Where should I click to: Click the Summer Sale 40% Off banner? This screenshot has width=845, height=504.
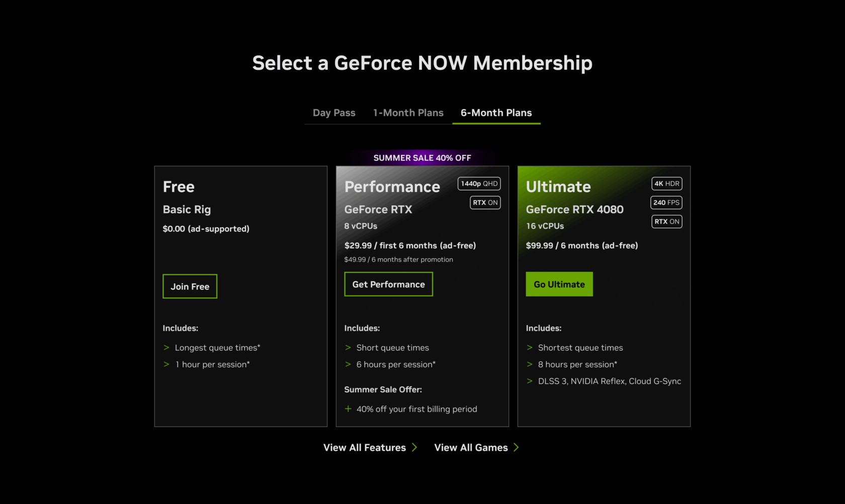[x=422, y=158]
